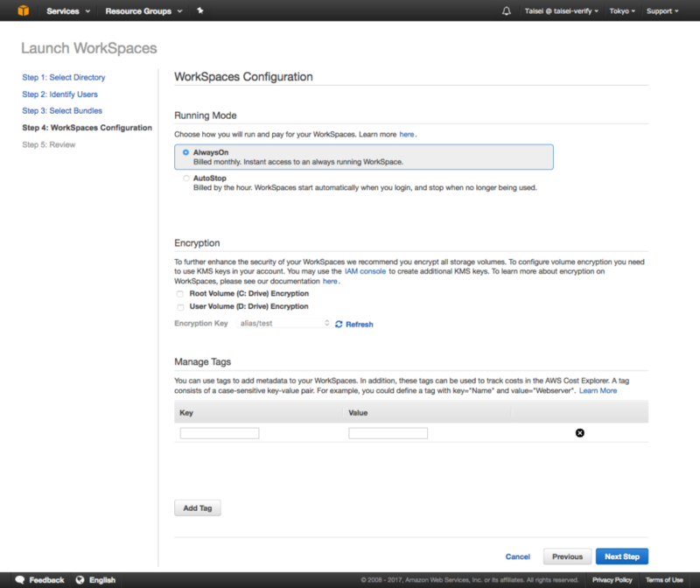Click the Add Tag button
The image size is (700, 588).
point(197,507)
